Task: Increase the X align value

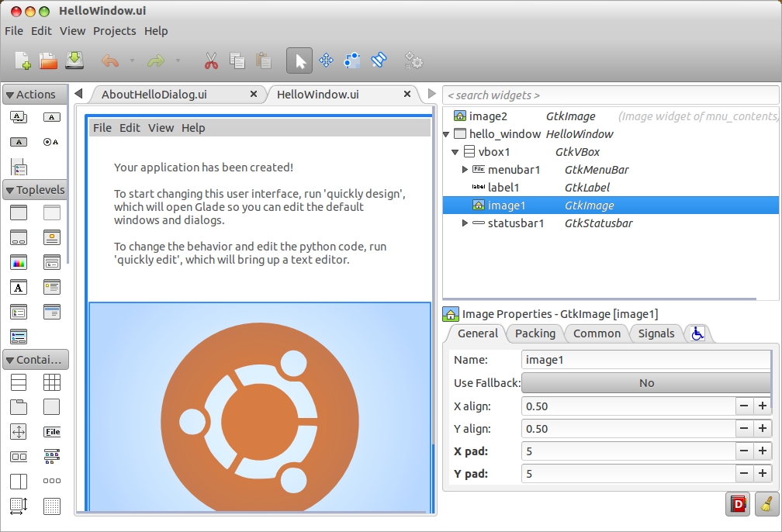Action: tap(762, 406)
